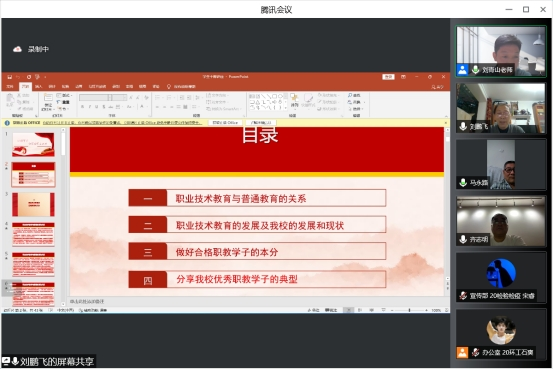Click the Save icon in PowerPoint's quick access toolbar
This screenshot has width=553, height=369.
[x=10, y=77]
